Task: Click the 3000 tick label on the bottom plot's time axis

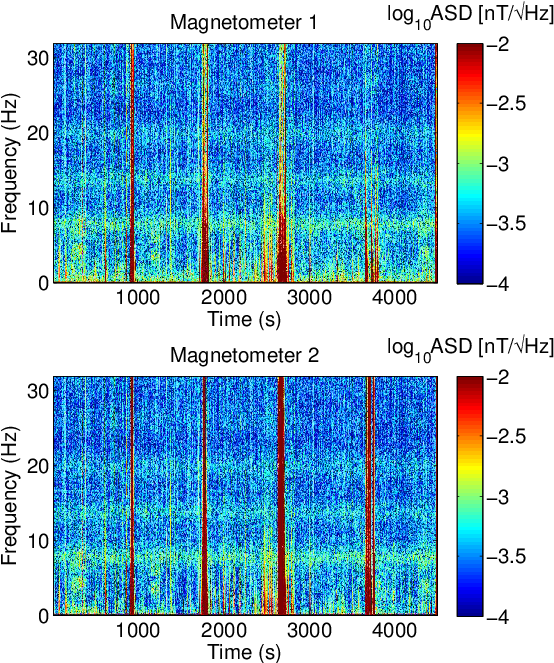Action: (309, 630)
